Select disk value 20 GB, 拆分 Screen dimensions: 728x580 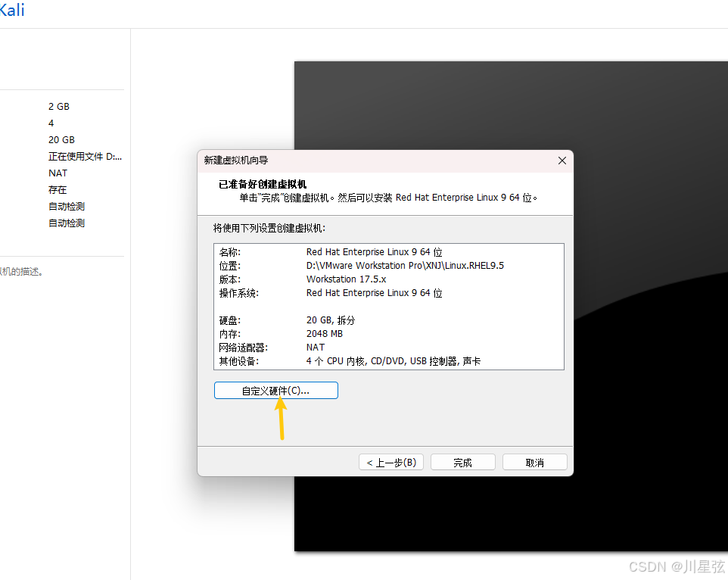click(x=331, y=320)
